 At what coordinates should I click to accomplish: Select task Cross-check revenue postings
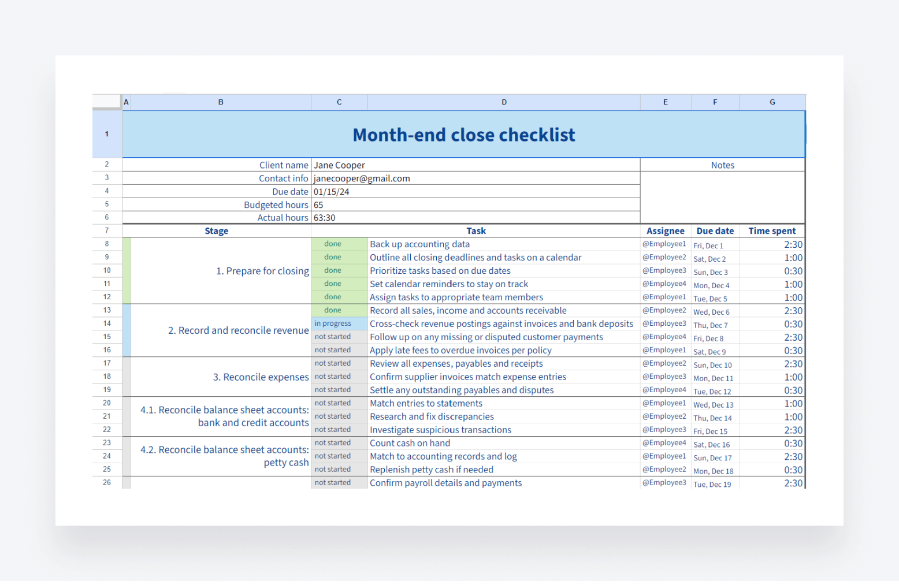(x=504, y=323)
